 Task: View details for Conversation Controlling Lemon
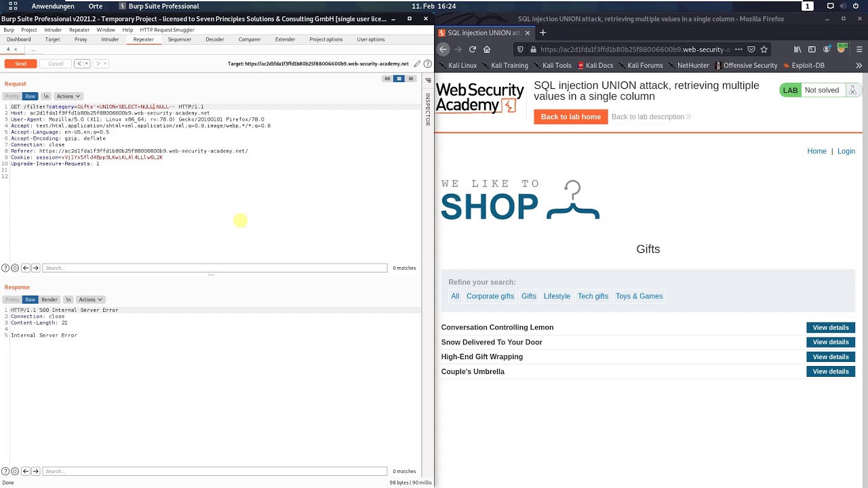click(x=831, y=327)
